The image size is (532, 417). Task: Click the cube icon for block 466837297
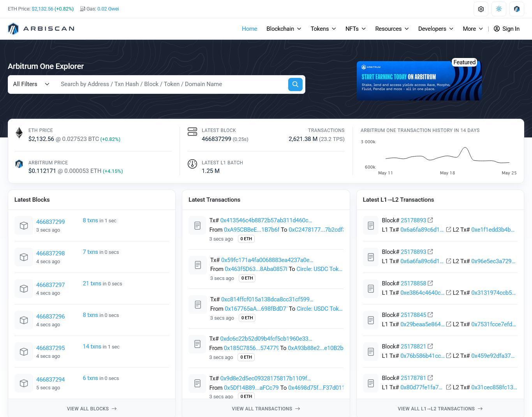pos(24,289)
